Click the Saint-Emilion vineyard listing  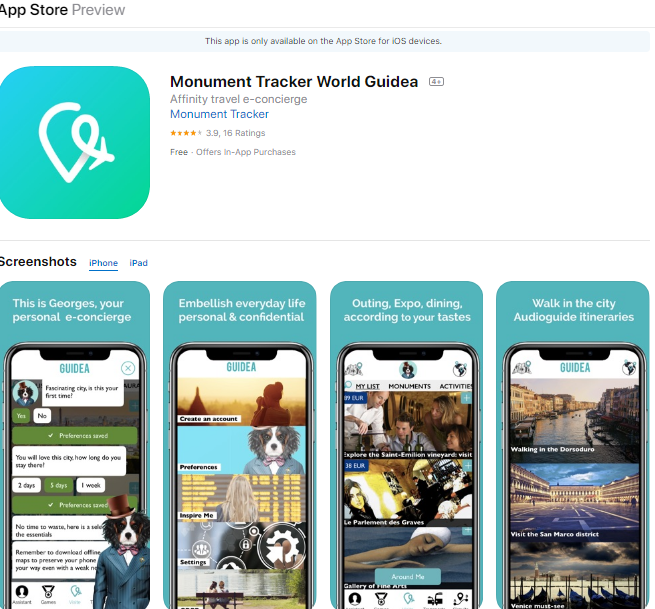(x=408, y=425)
